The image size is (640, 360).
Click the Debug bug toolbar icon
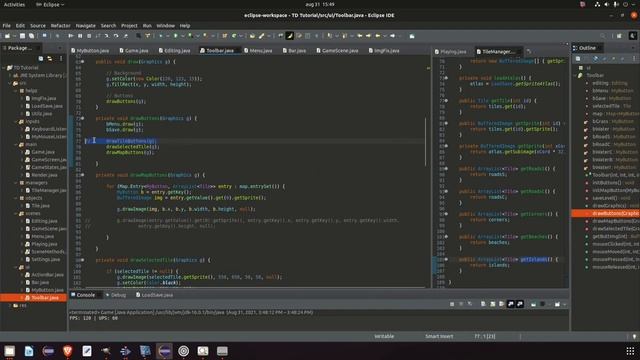click(x=160, y=36)
